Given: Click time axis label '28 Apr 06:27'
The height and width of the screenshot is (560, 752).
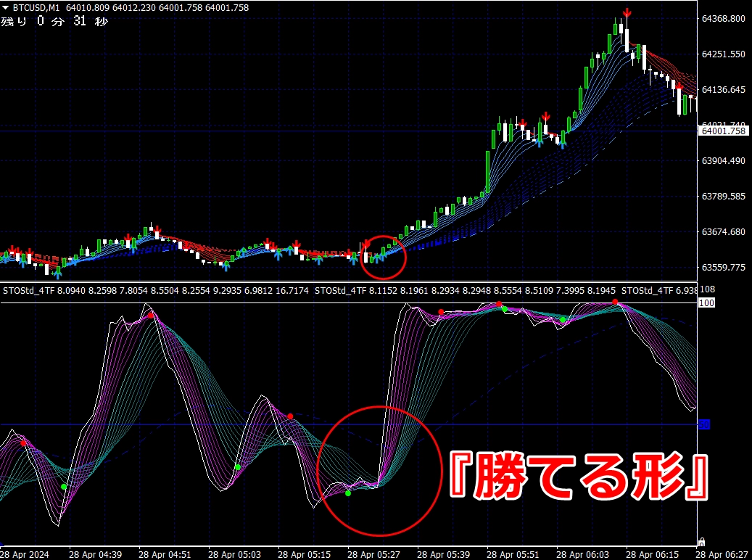Looking at the screenshot, I should click(x=723, y=555).
